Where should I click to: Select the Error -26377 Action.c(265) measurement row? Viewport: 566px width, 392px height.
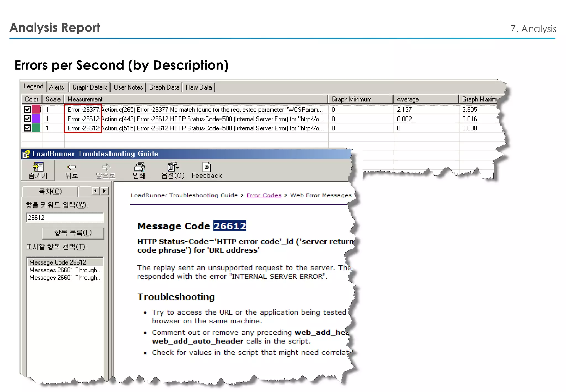click(x=195, y=109)
